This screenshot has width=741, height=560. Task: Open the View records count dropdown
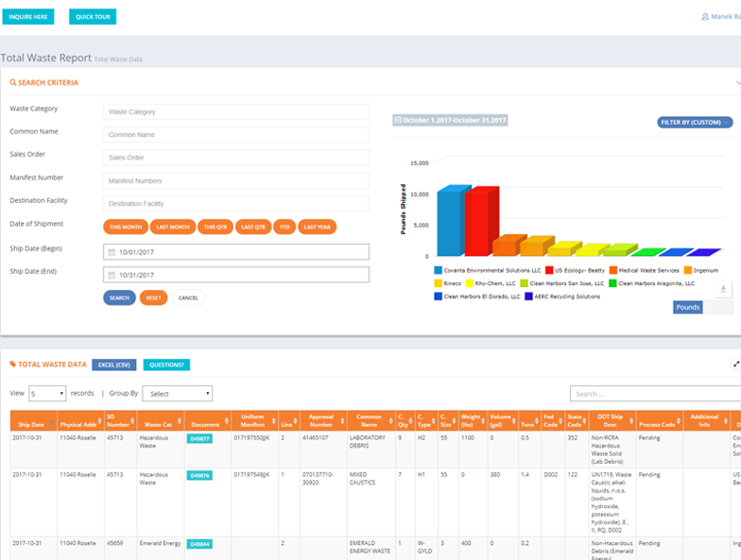click(x=47, y=393)
